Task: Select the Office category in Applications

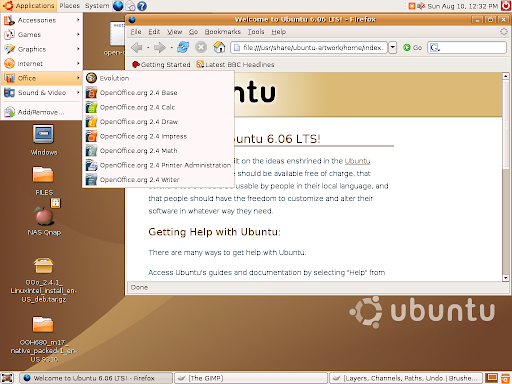Action: (x=42, y=78)
